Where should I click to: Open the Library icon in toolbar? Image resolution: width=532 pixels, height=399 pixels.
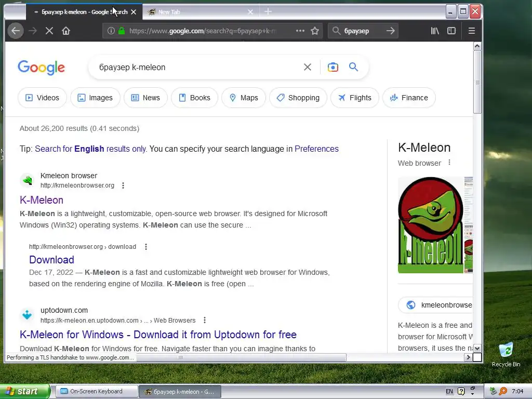click(435, 31)
